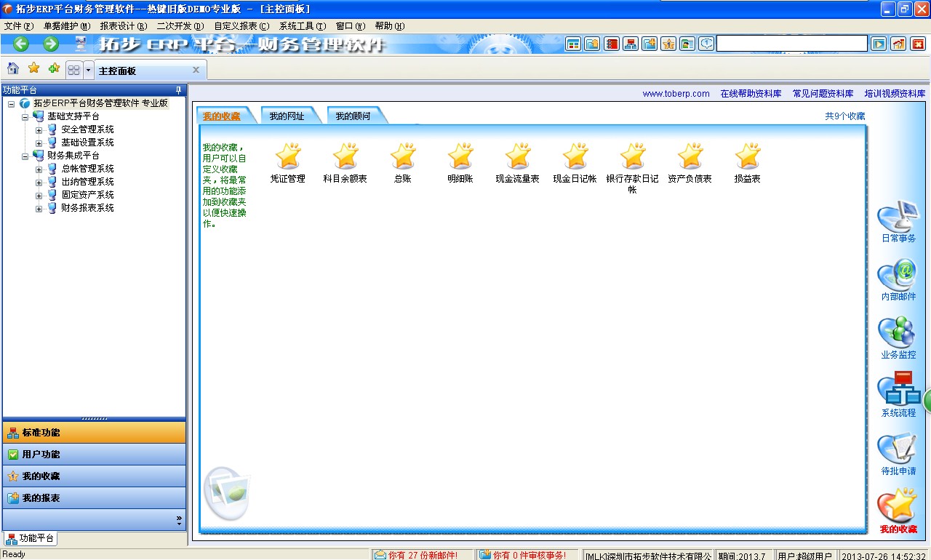Open 内部邮件 from right sidebar
The height and width of the screenshot is (560, 931).
point(898,276)
